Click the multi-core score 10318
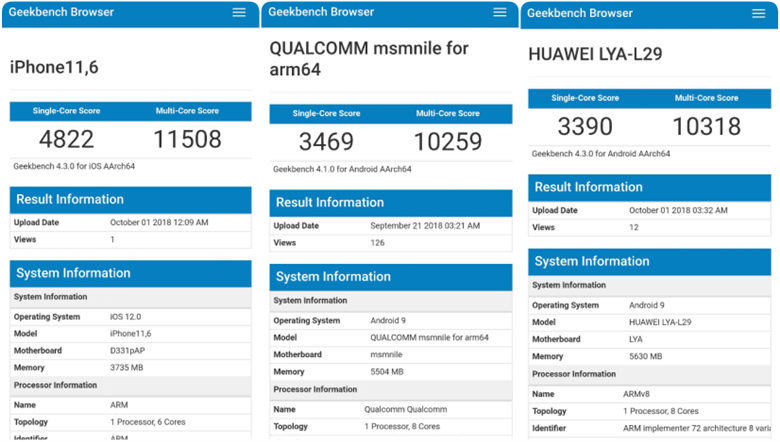The height and width of the screenshot is (442, 780). pyautogui.click(x=707, y=127)
